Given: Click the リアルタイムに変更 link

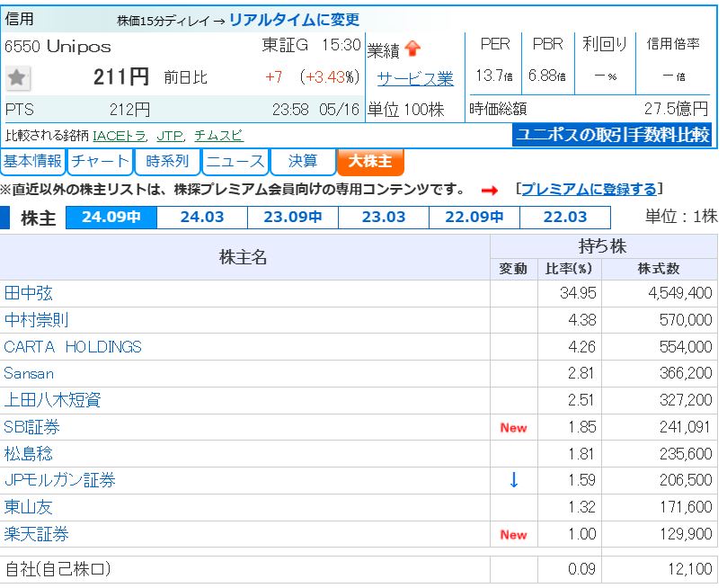Looking at the screenshot, I should click(x=295, y=20).
